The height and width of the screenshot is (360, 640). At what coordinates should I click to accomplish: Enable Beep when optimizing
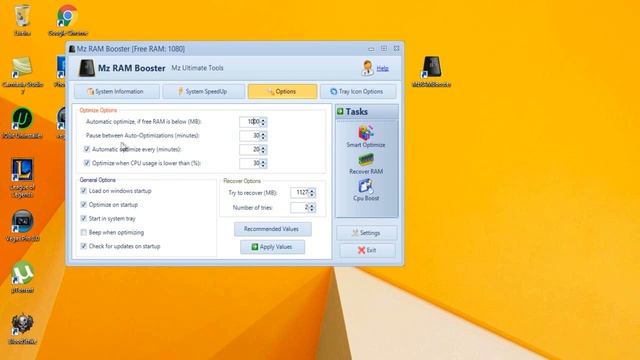[83, 233]
